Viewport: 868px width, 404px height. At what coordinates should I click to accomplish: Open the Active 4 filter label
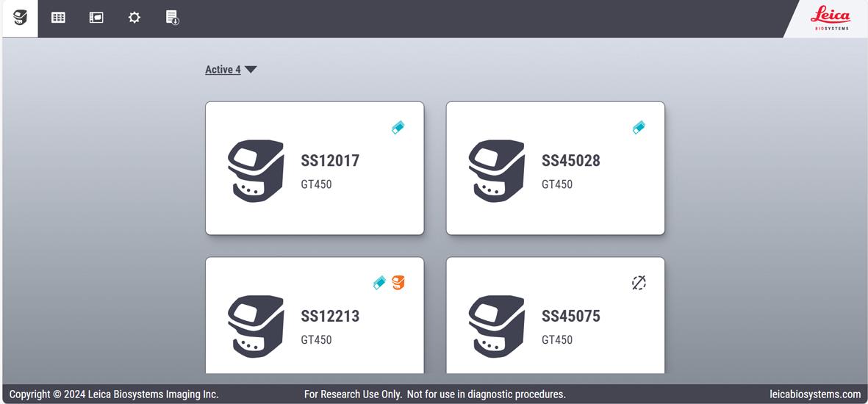tap(223, 70)
